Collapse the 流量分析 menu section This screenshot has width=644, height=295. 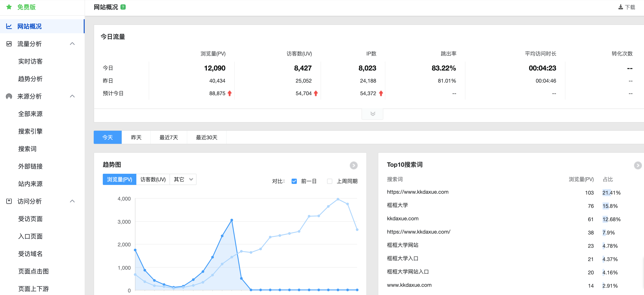(72, 44)
